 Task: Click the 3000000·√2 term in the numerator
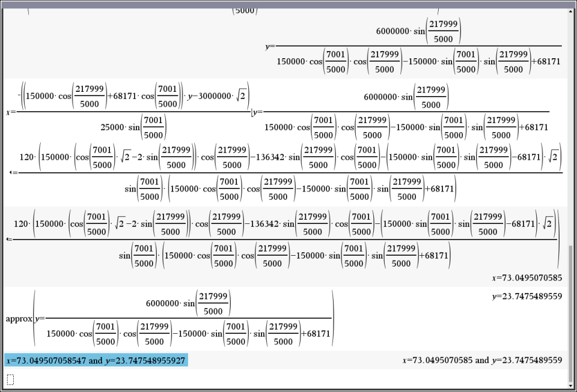point(225,97)
